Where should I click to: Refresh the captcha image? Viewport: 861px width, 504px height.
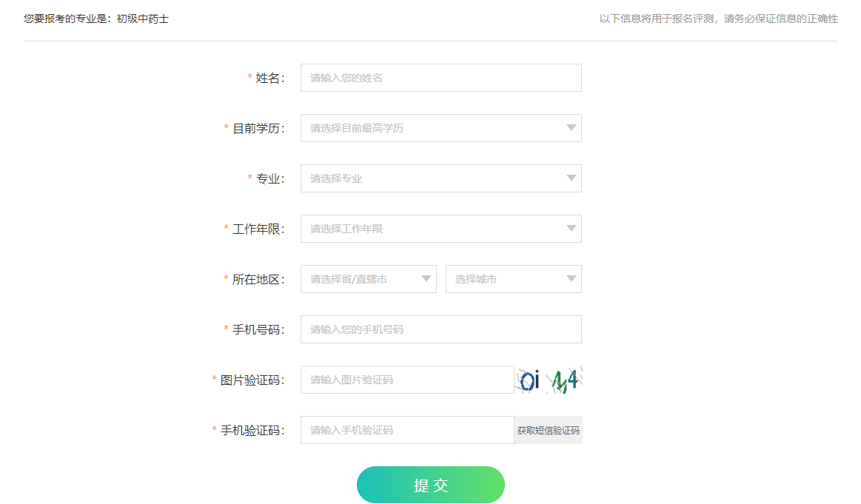click(x=548, y=379)
